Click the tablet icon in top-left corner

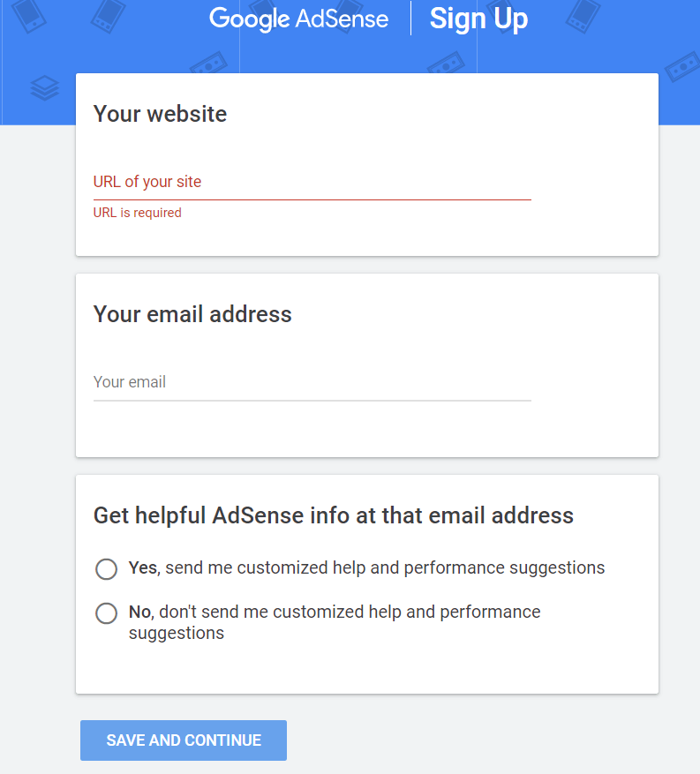(28, 15)
